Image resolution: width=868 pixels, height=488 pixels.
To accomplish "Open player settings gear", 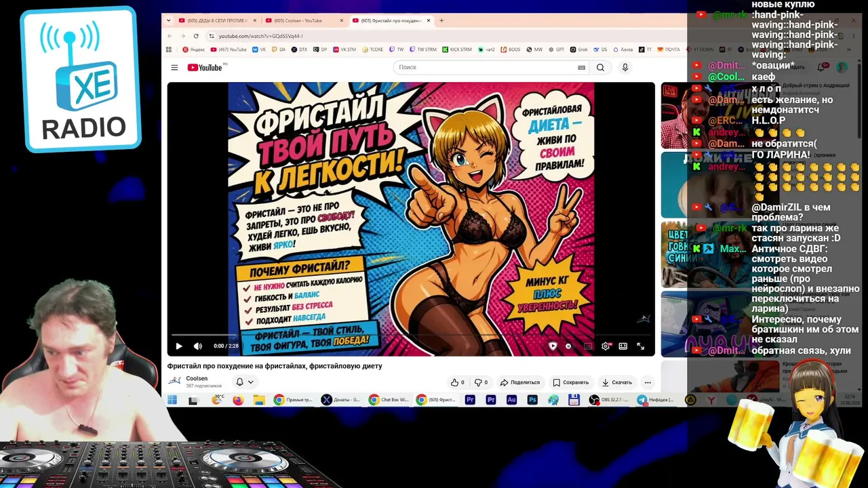I will coord(606,346).
